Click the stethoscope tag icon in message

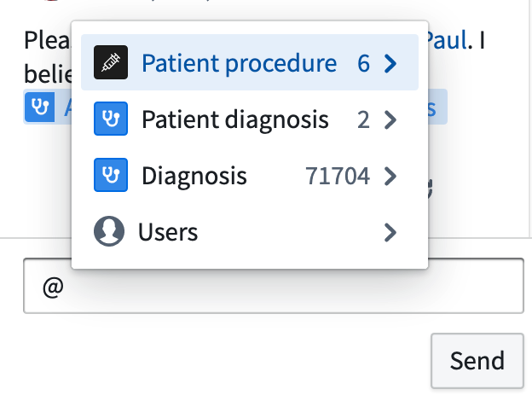click(x=40, y=107)
